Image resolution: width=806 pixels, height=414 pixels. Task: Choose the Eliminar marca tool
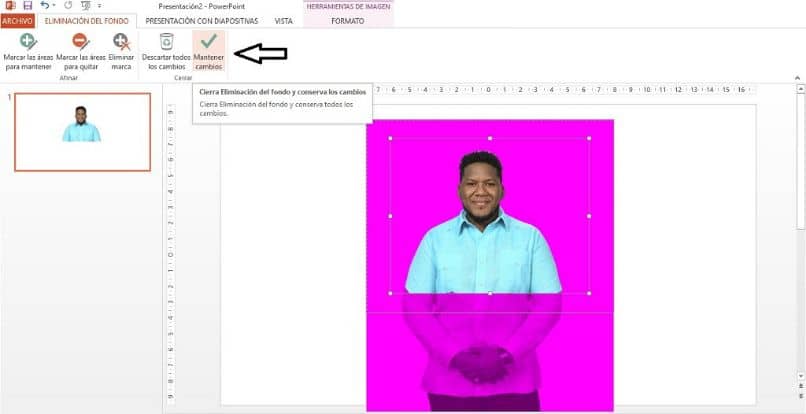(121, 52)
